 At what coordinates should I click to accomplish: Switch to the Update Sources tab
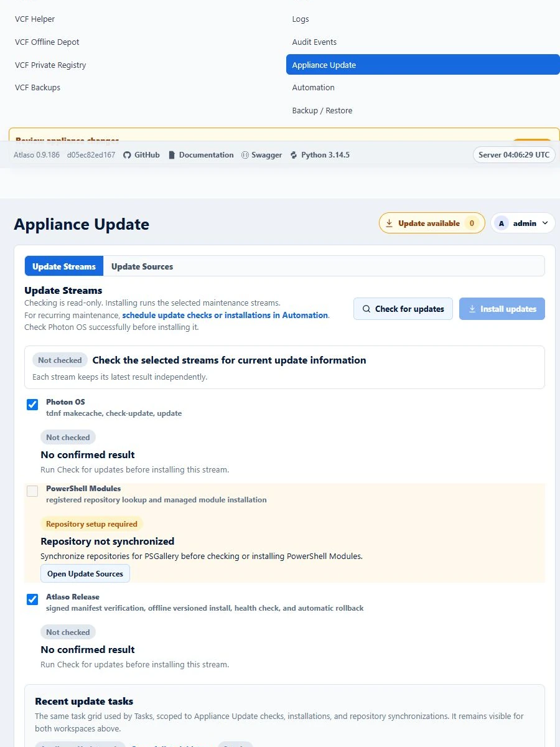click(x=142, y=266)
